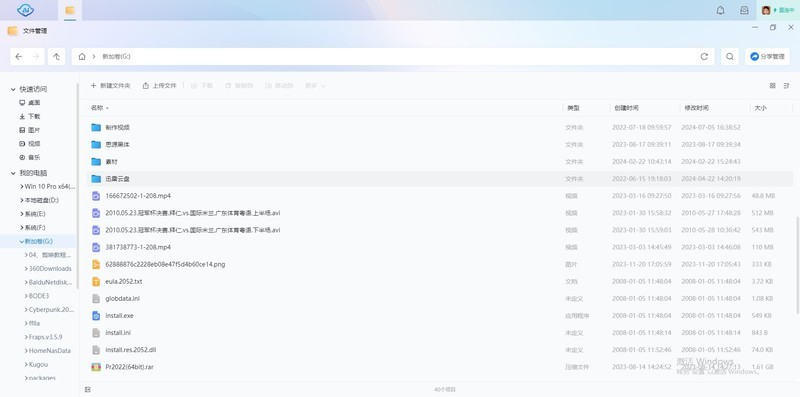Image resolution: width=800 pixels, height=397 pixels.
Task: Expand the Win 10 Pro x64 drive
Action: tap(22, 187)
